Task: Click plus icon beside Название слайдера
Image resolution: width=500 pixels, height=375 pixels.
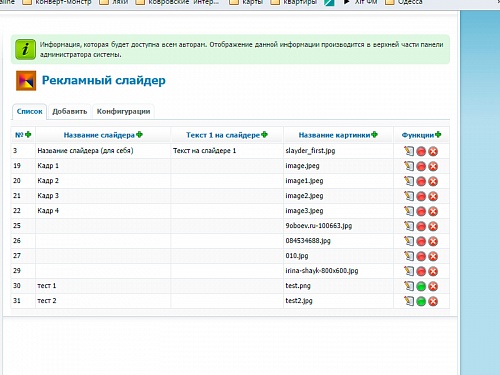Action: click(139, 135)
